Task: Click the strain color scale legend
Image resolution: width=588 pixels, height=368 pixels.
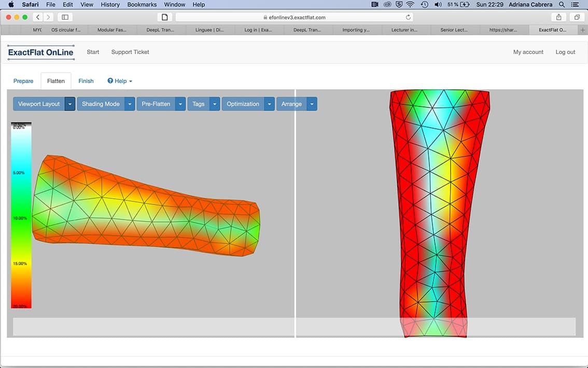Action: click(21, 215)
